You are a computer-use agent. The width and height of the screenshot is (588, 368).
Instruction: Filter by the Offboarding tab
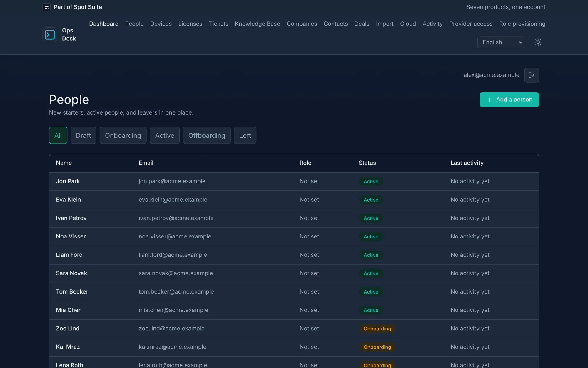207,135
